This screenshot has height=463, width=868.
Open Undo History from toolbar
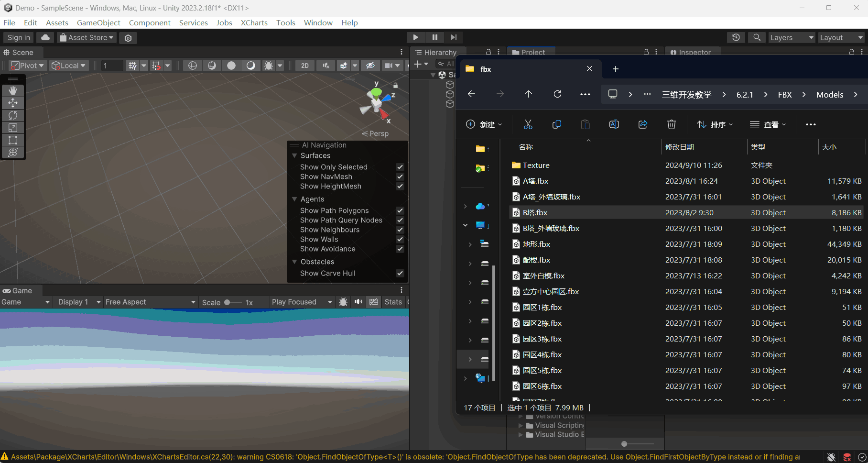[736, 37]
